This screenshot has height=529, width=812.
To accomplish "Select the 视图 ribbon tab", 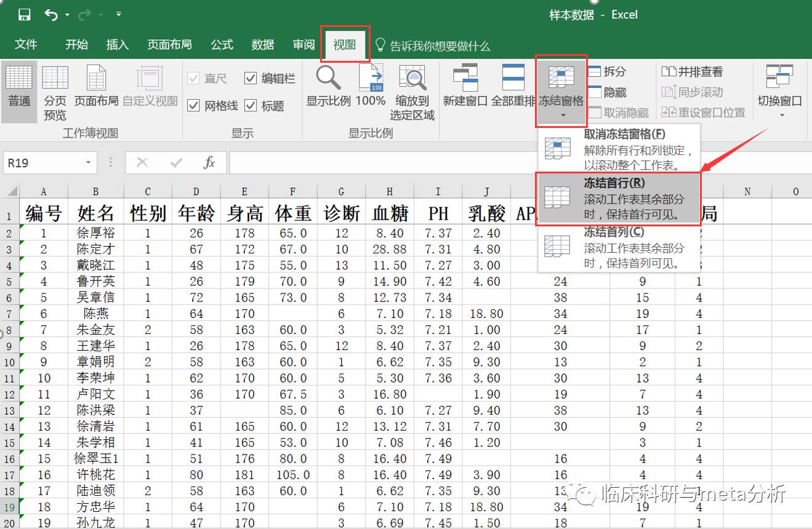I will pos(345,44).
